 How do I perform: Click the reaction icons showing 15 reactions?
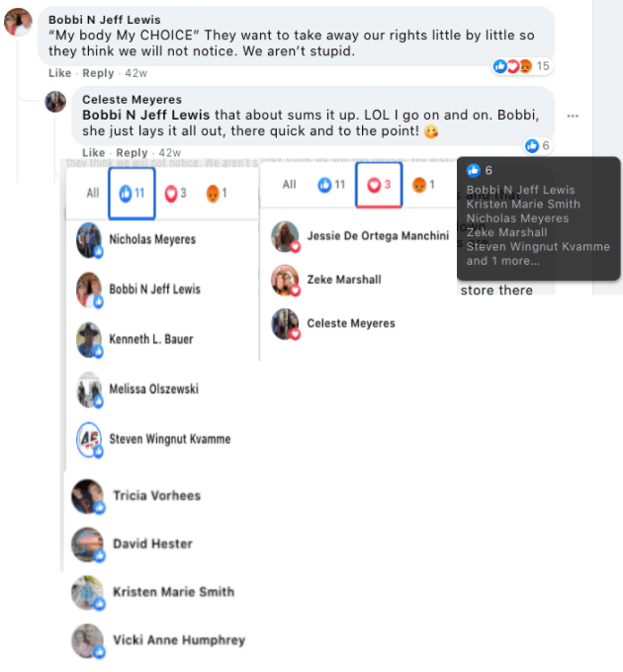[x=521, y=66]
